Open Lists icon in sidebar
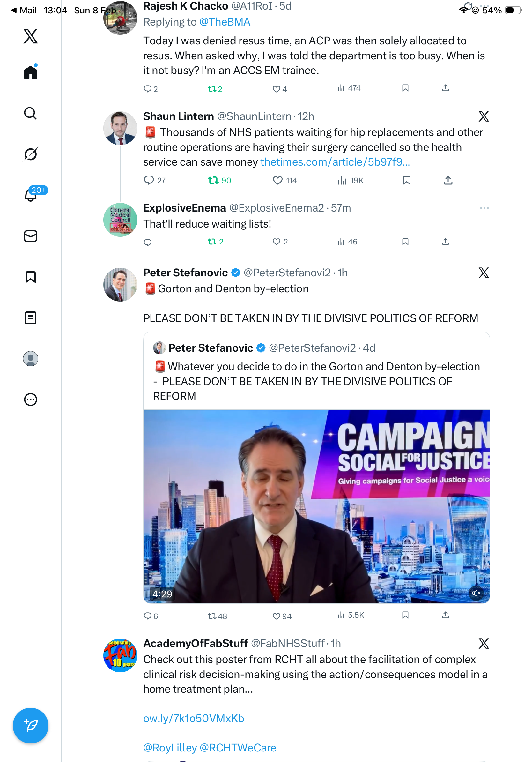The width and height of the screenshot is (532, 762). 31,317
